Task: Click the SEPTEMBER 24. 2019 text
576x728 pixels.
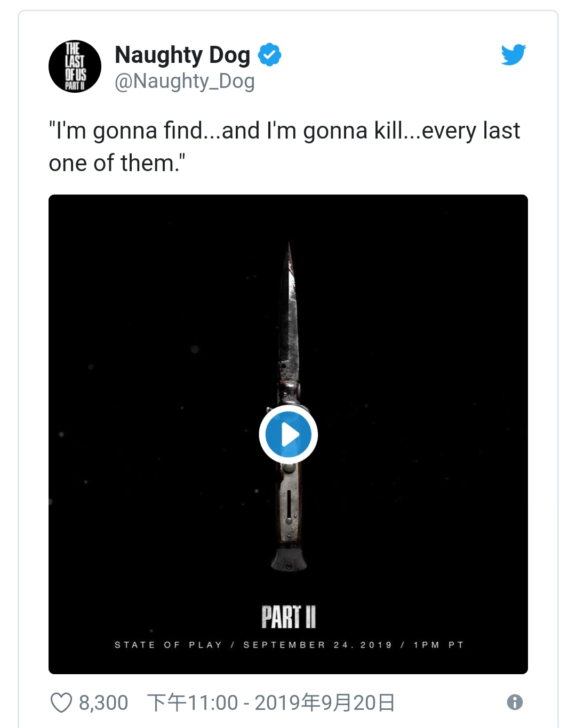Action: click(318, 645)
